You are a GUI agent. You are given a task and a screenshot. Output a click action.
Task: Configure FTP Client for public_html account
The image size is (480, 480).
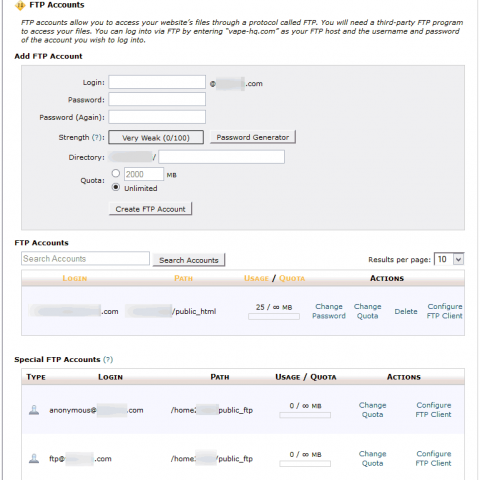coord(445,311)
